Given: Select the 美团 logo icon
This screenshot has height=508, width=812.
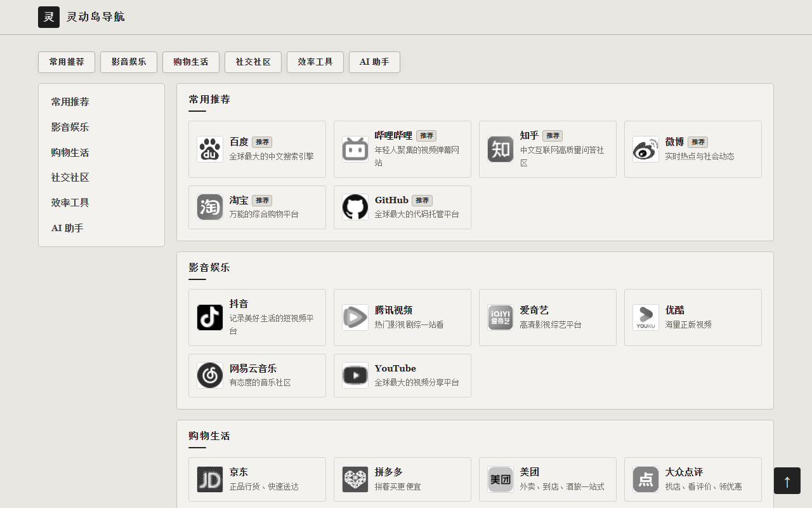Looking at the screenshot, I should 501,479.
